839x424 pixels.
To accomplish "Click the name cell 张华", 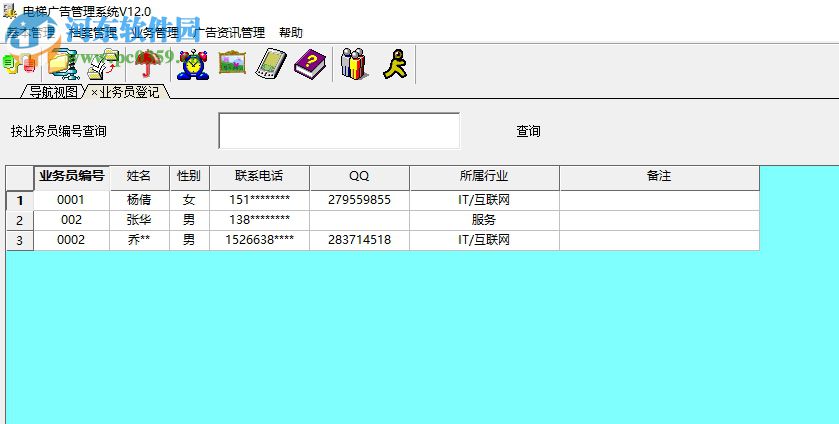I will coord(139,221).
